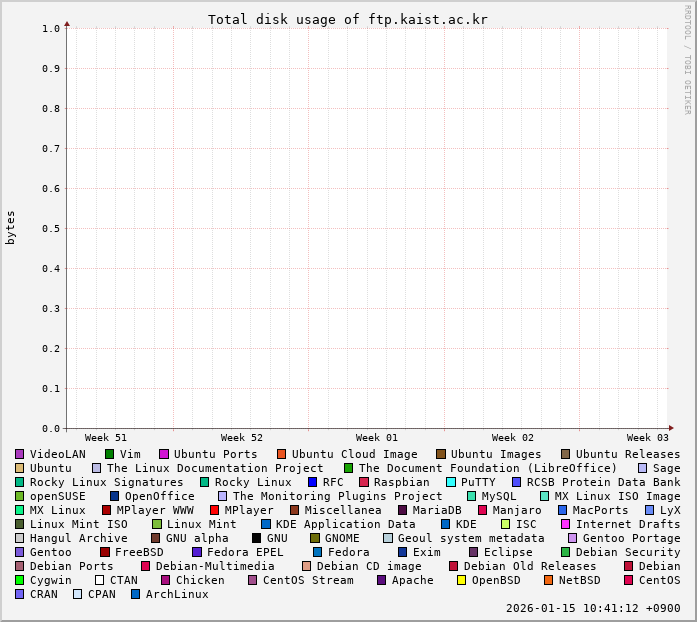Select the Ubuntu Ports magenta swatch
This screenshot has height=622, width=697.
[164, 454]
